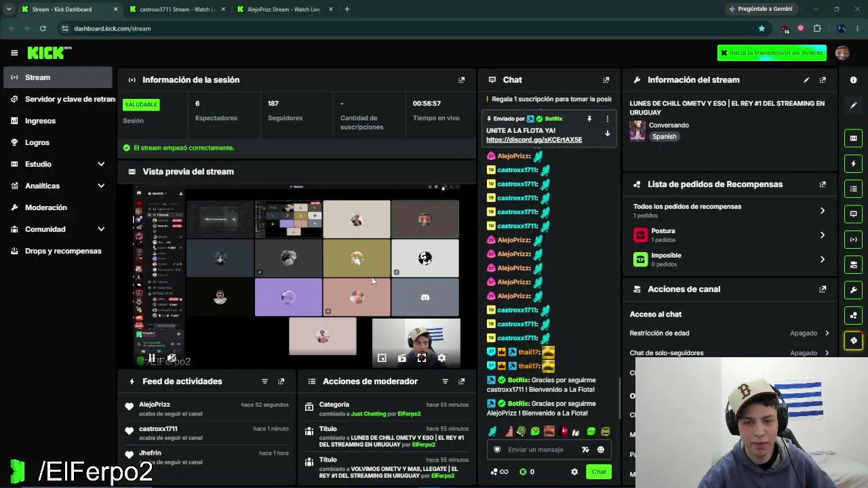Switch to castroxx1711 Stream browser tab
Image resolution: width=868 pixels, height=488 pixels.
[176, 9]
